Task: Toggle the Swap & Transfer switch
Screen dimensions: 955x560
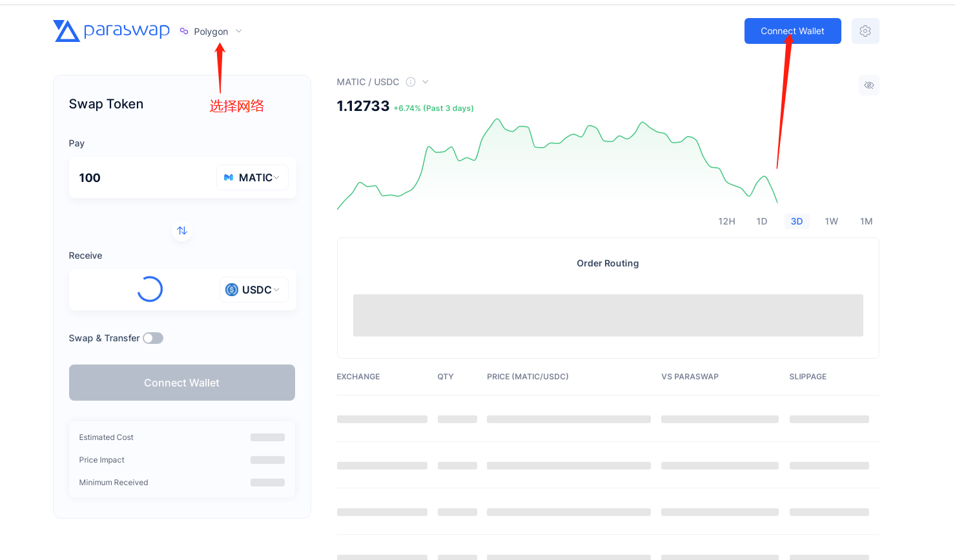Action: pos(153,338)
